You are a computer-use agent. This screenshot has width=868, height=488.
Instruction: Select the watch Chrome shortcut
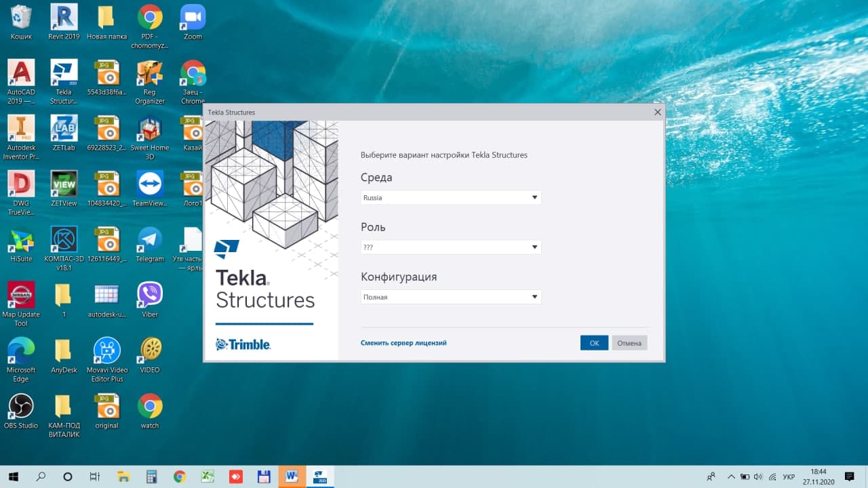coord(150,411)
